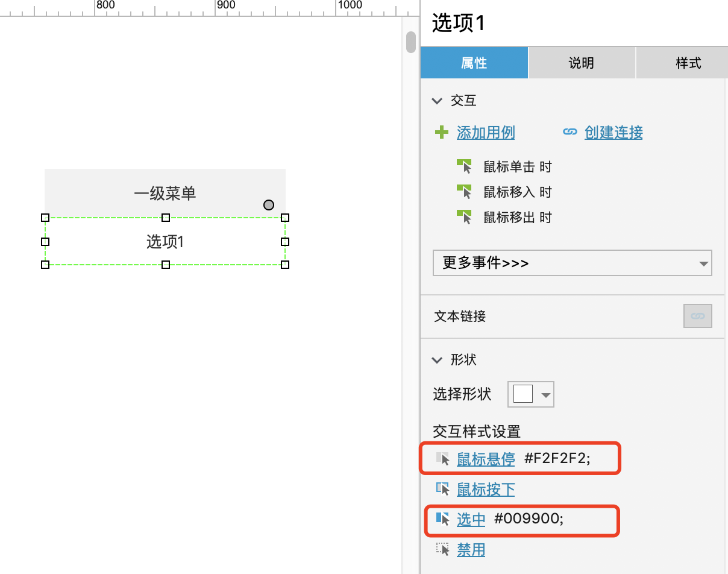Click the cursor icon beside 鼠标悬停
728x574 pixels.
[x=443, y=459]
